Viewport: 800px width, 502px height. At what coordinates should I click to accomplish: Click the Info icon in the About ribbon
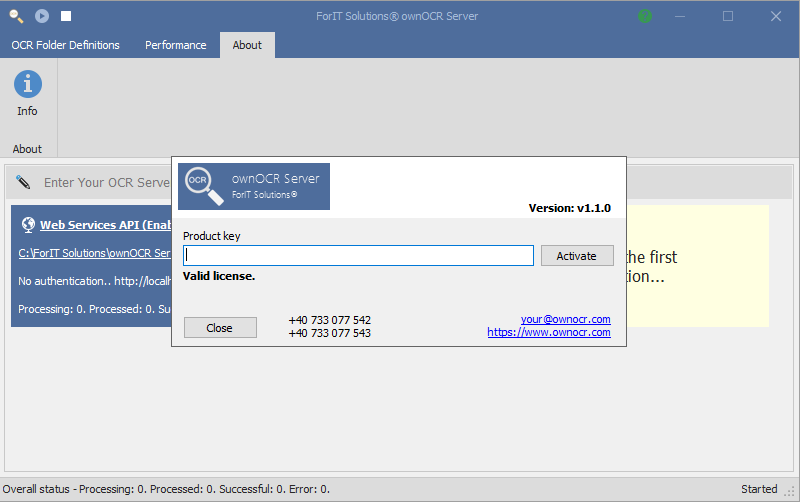click(28, 84)
